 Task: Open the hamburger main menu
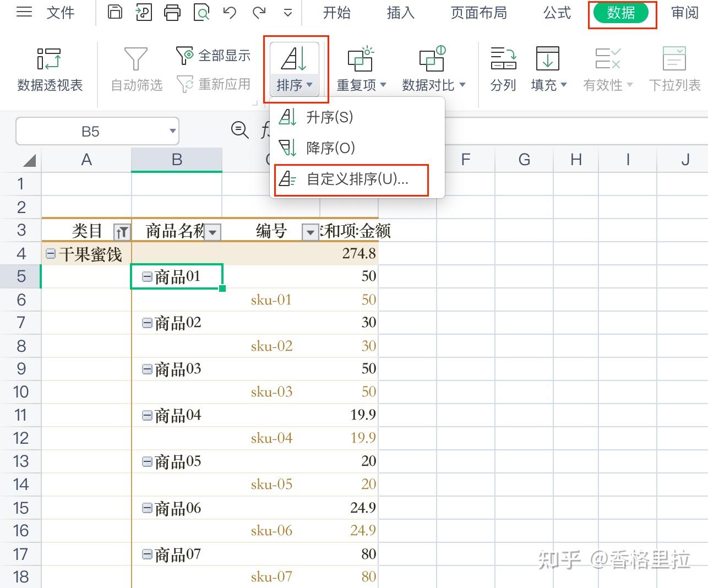pyautogui.click(x=24, y=12)
